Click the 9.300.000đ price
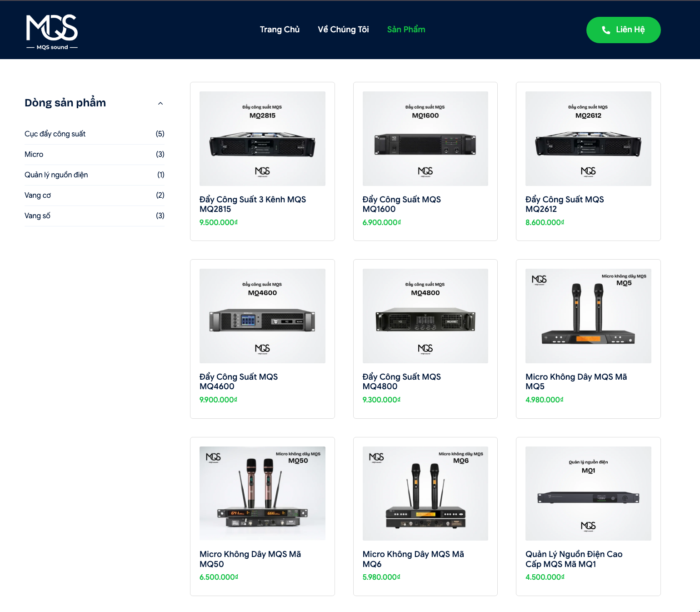The image size is (700, 612). (382, 400)
